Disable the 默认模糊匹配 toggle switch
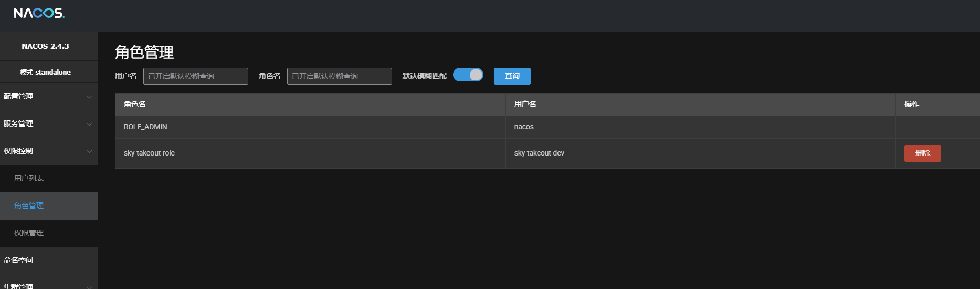 tap(468, 75)
